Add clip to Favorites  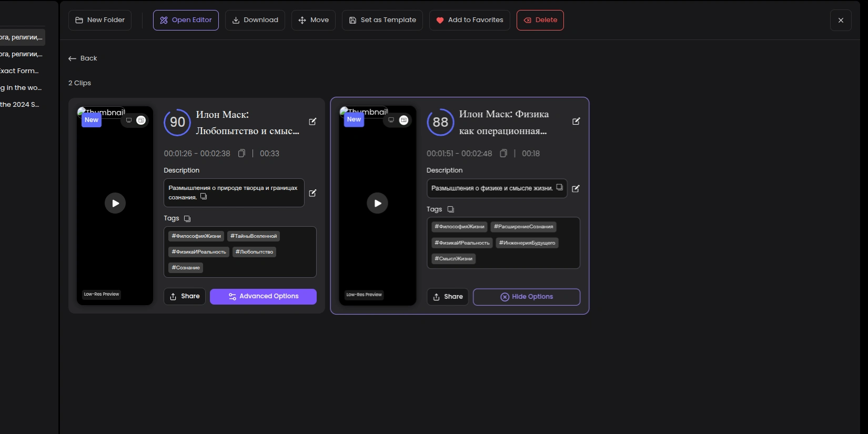(x=470, y=20)
